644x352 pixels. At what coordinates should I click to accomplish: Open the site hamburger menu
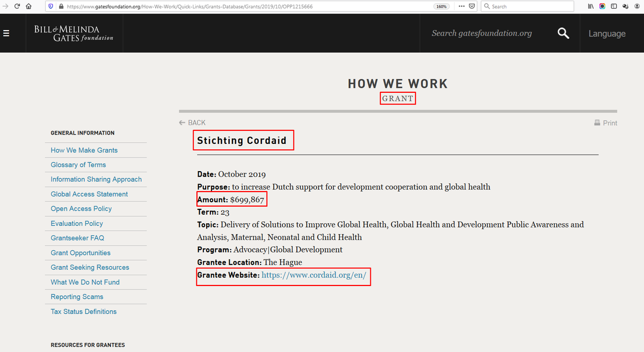pyautogui.click(x=6, y=33)
